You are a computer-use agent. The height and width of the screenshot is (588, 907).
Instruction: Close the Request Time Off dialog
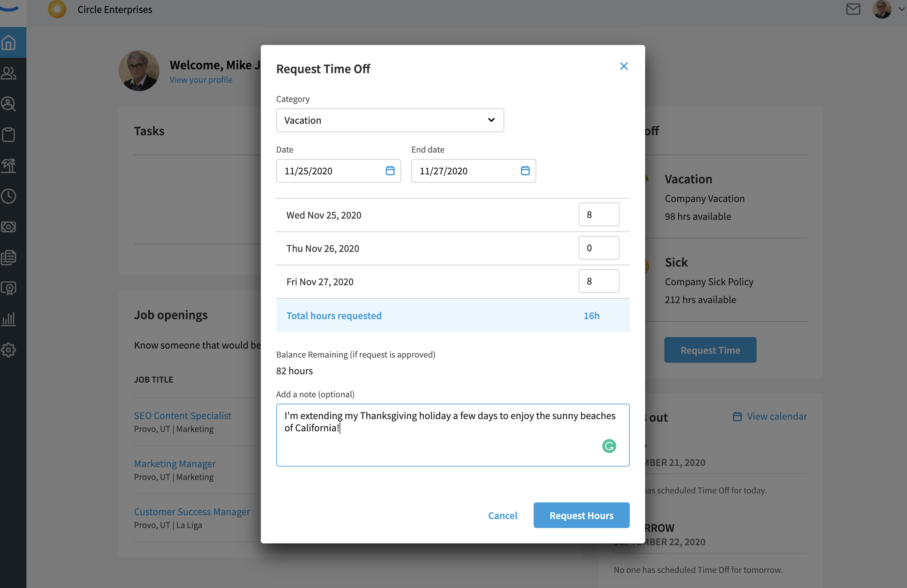coord(624,66)
